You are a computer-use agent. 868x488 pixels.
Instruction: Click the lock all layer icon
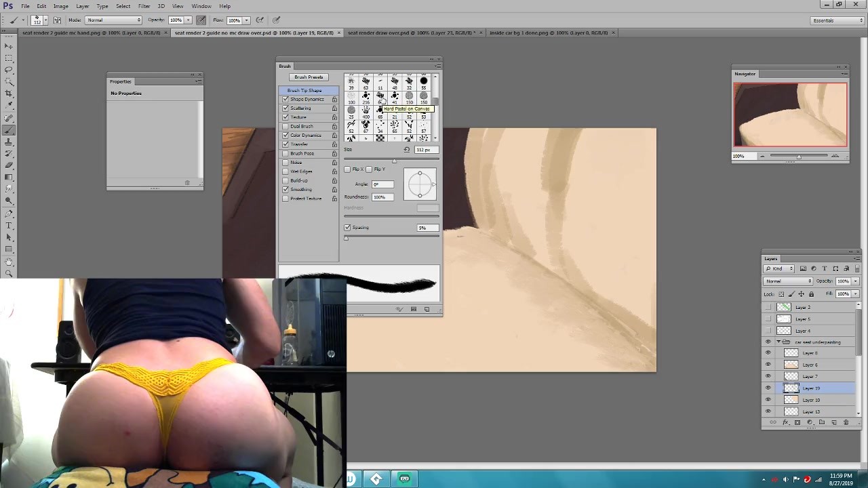[811, 294]
